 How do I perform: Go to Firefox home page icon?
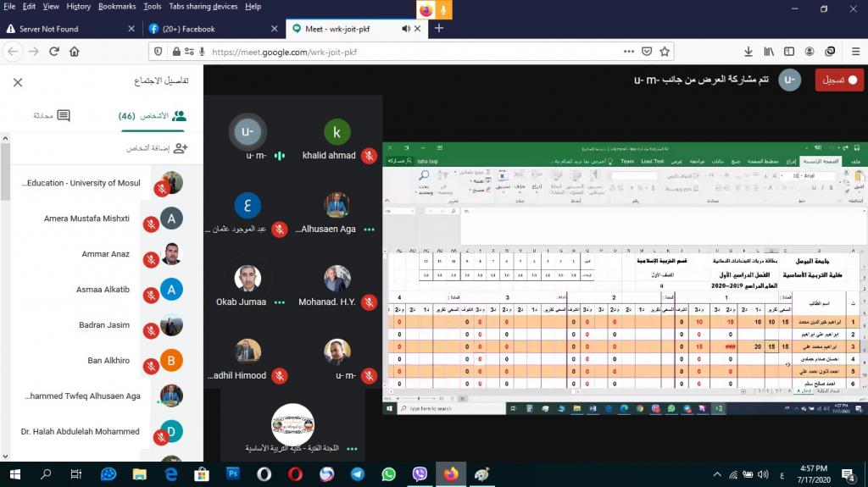coord(75,52)
